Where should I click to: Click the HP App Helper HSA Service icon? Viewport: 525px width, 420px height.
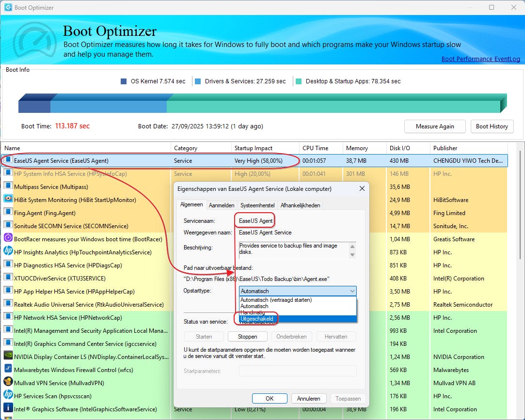point(8,291)
